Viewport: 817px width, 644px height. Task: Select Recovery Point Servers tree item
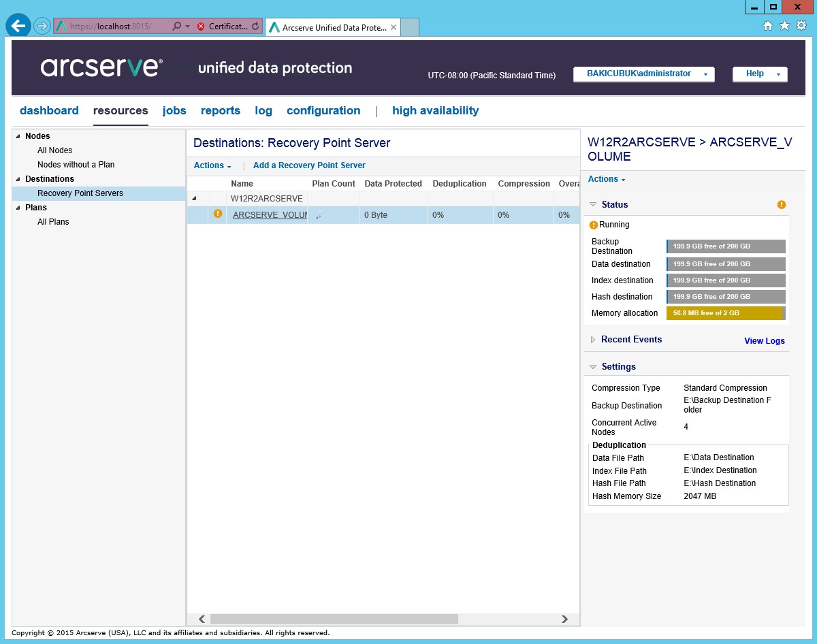(x=80, y=193)
